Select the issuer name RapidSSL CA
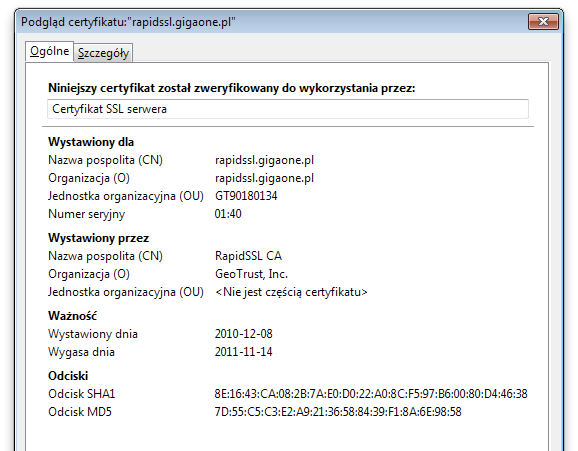 pyautogui.click(x=248, y=256)
